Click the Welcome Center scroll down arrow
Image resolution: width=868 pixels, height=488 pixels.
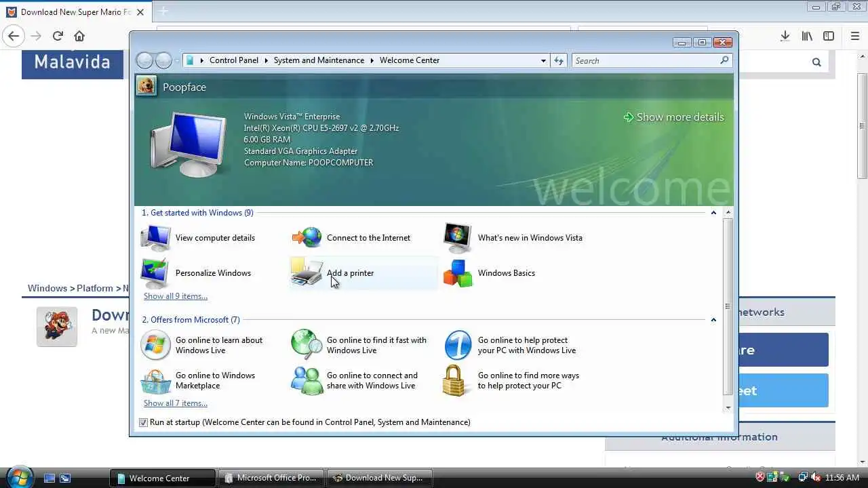(x=728, y=407)
